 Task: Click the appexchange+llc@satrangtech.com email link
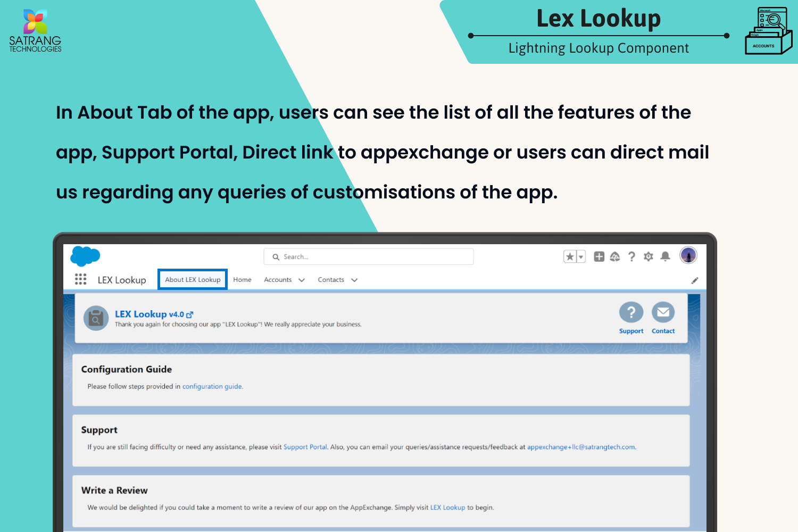(581, 447)
